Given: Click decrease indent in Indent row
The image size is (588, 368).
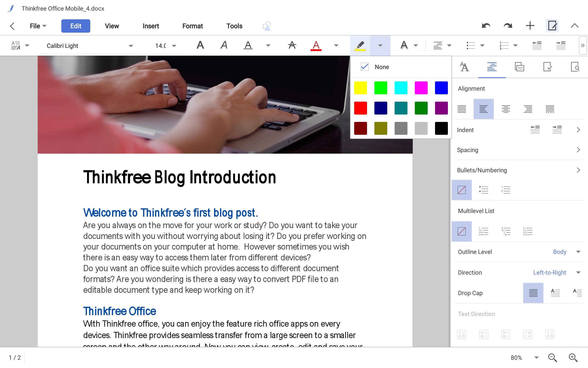Looking at the screenshot, I should (x=535, y=130).
